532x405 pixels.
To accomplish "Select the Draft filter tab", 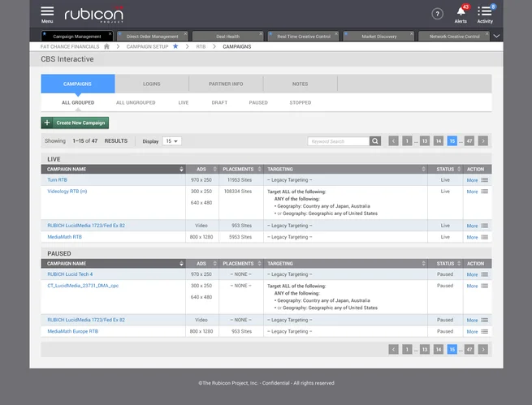I will click(x=219, y=102).
